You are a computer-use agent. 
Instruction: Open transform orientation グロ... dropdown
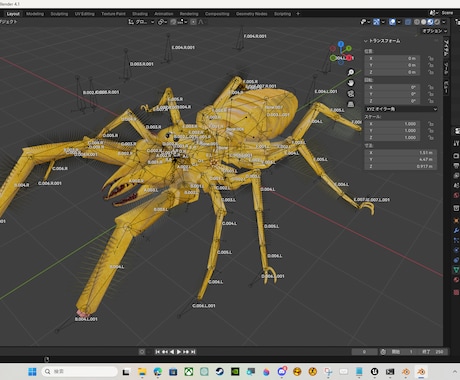click(141, 22)
